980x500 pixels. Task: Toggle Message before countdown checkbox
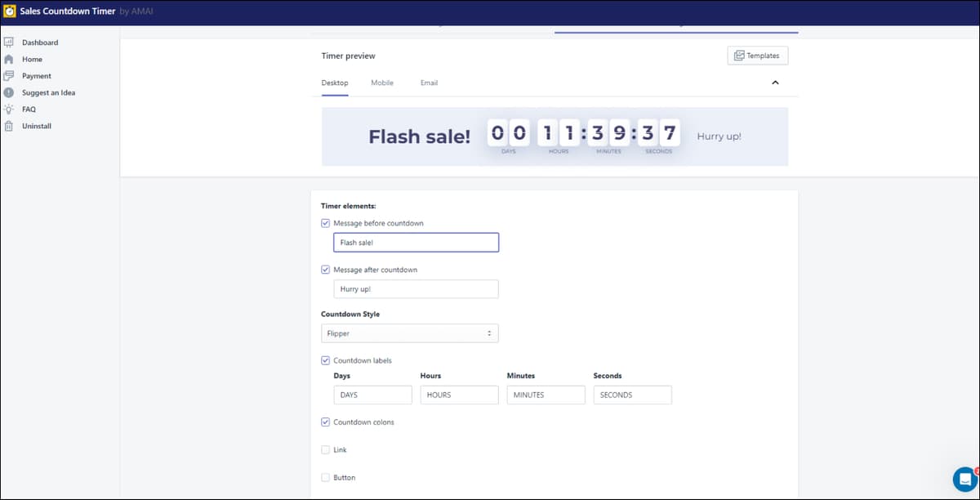coord(326,223)
